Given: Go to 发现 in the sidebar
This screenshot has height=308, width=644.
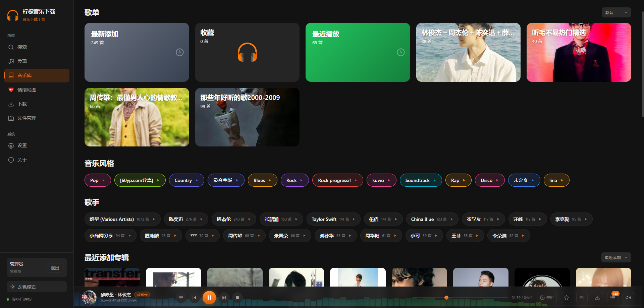Looking at the screenshot, I should coord(37,61).
